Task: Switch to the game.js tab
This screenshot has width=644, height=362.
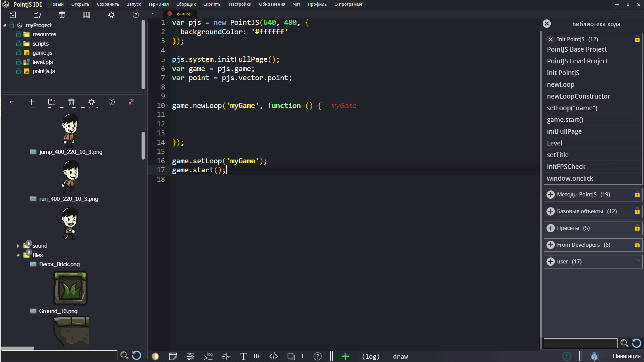Action: click(184, 13)
